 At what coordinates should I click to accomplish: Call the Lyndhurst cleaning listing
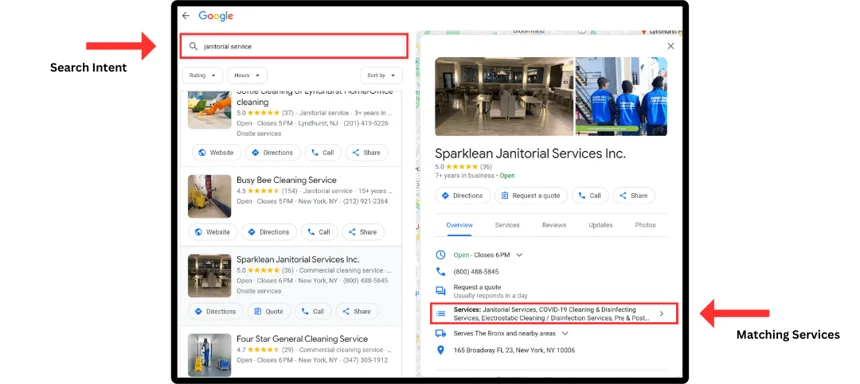click(x=323, y=153)
